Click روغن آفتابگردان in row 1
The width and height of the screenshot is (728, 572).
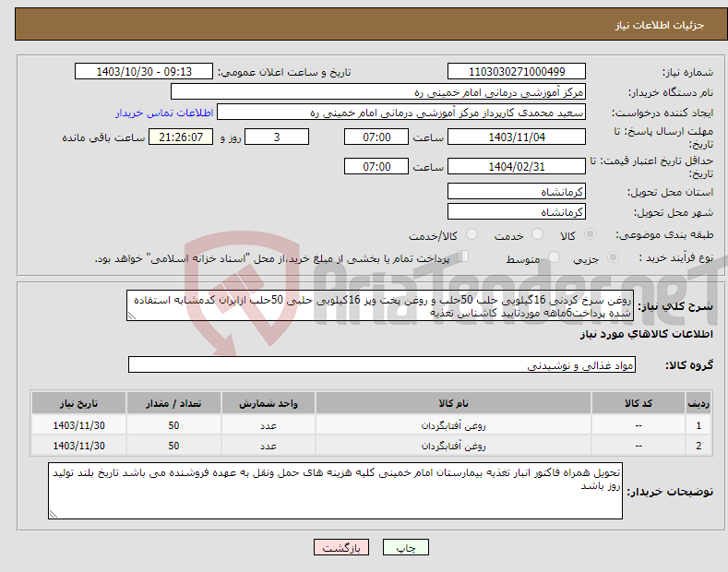453,425
